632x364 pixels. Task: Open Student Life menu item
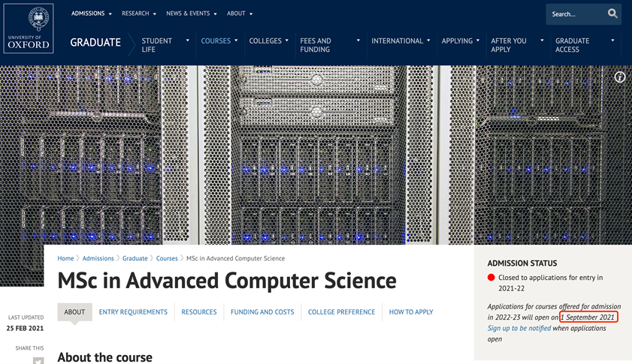click(x=157, y=45)
